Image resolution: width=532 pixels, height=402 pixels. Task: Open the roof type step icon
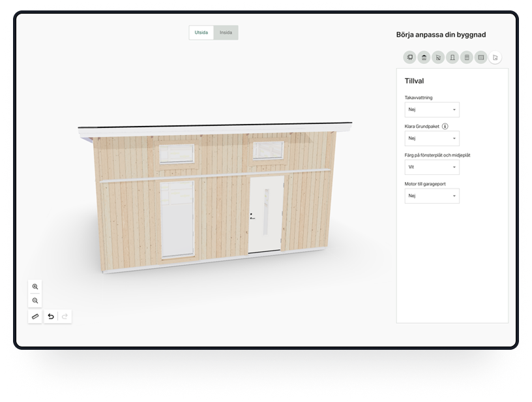click(424, 57)
